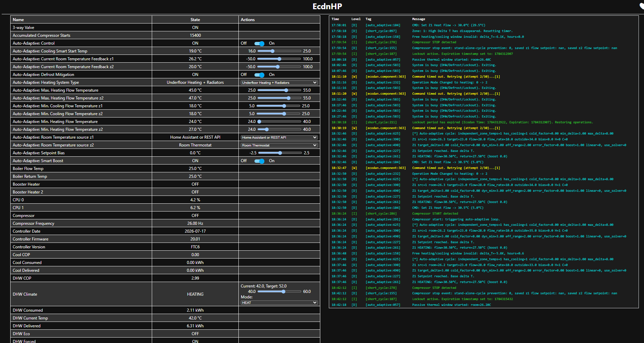Select the Boiler Flow Temp row name
This screenshot has height=343, width=644.
(28, 169)
